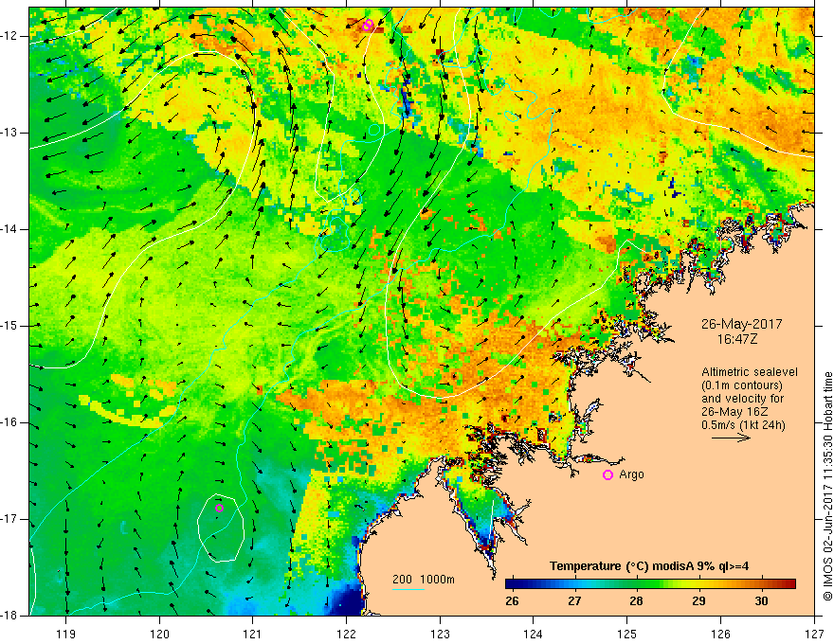The image size is (834, 644).
Task: Click the 26 label on the temperature scale
Action: (512, 601)
